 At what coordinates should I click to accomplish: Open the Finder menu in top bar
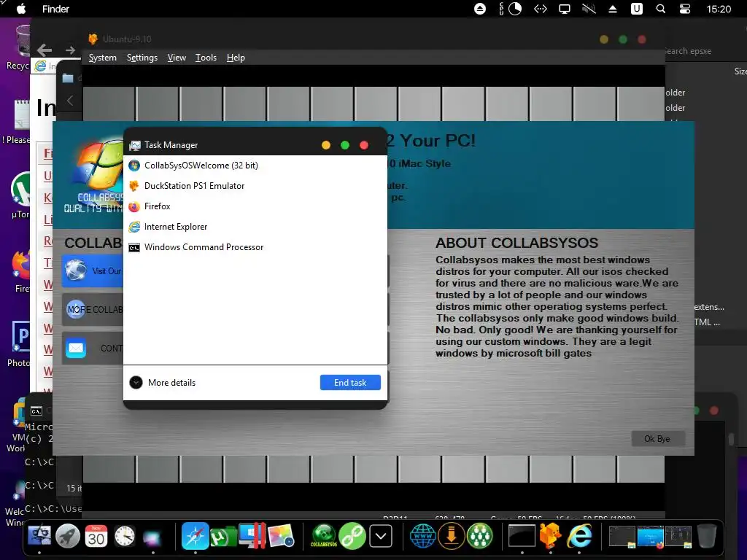point(55,9)
